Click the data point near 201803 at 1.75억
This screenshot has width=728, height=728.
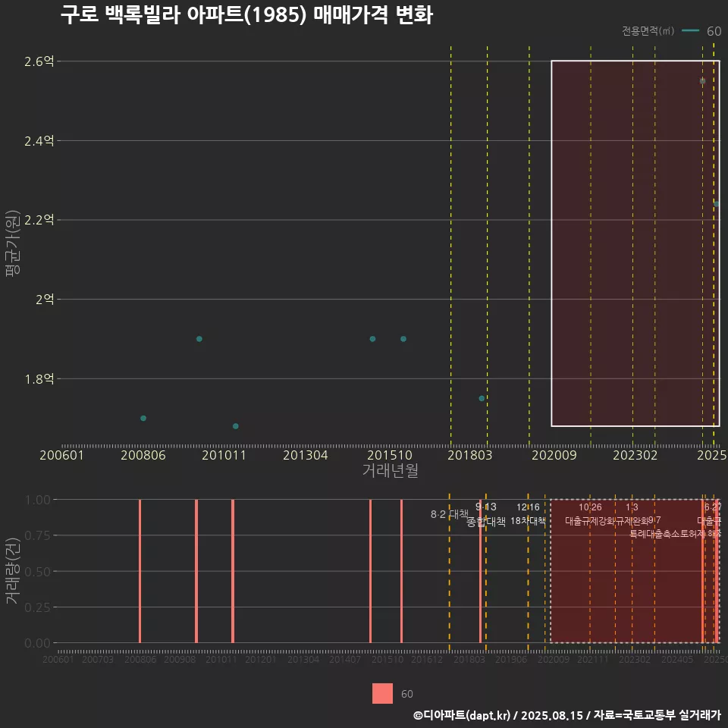point(482,398)
